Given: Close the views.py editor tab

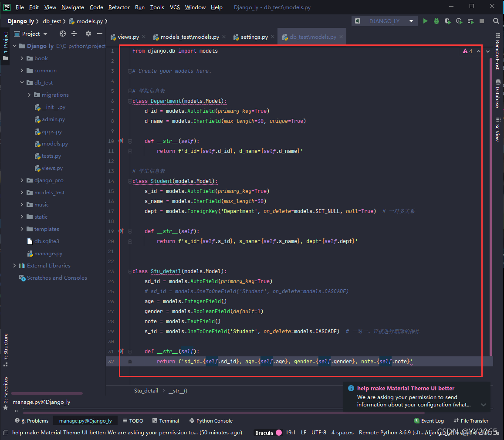Looking at the screenshot, I should click(x=144, y=37).
